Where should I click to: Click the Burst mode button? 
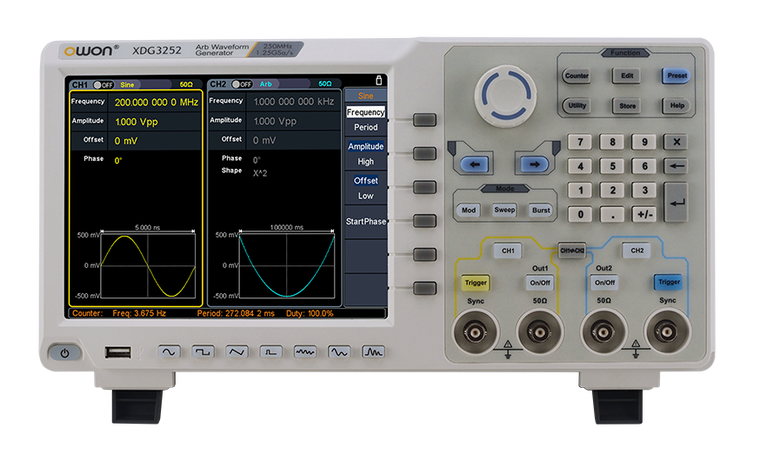(541, 210)
